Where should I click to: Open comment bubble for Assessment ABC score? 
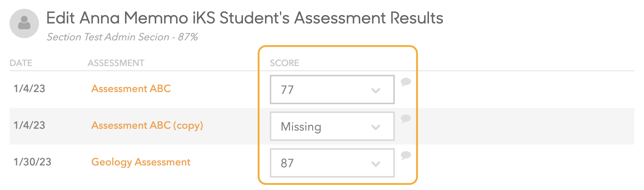tap(406, 82)
